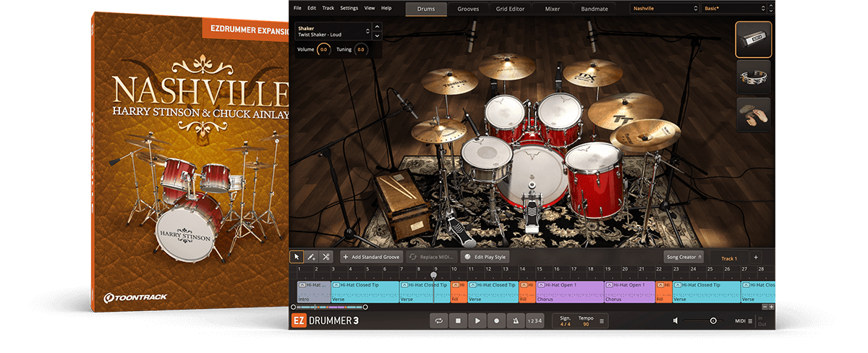Select the arrow pointer tool
Screen dimensions: 868x353
pos(297,257)
